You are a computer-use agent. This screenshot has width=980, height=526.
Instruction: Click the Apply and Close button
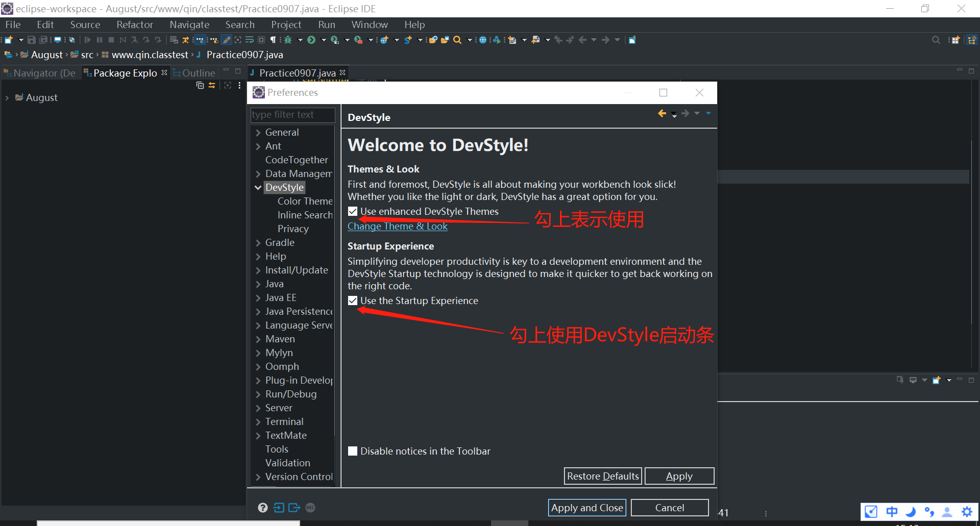click(587, 508)
